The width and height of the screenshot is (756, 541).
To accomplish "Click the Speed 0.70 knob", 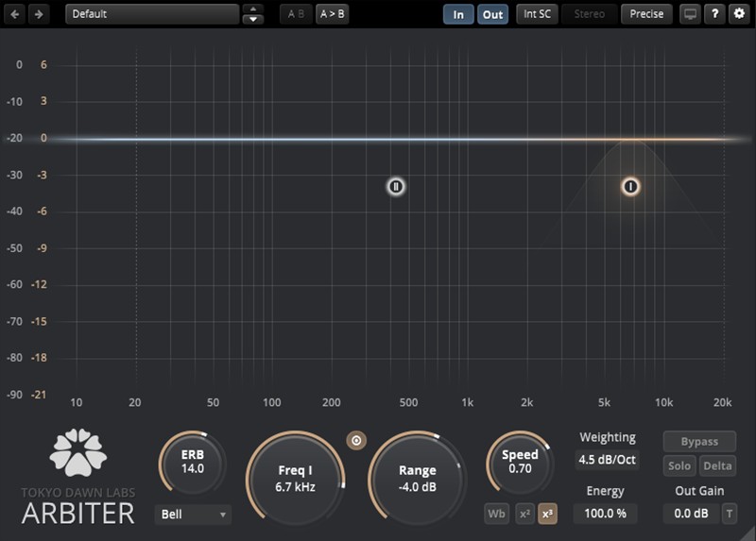I will [520, 463].
